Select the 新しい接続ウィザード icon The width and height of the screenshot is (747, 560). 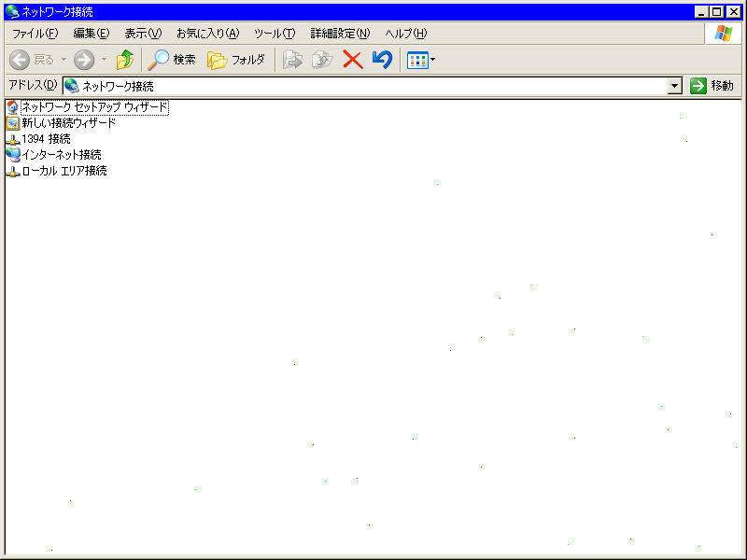[x=13, y=123]
